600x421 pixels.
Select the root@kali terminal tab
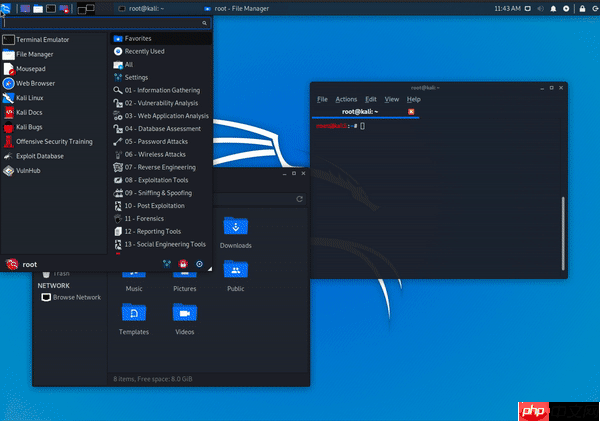click(x=360, y=112)
